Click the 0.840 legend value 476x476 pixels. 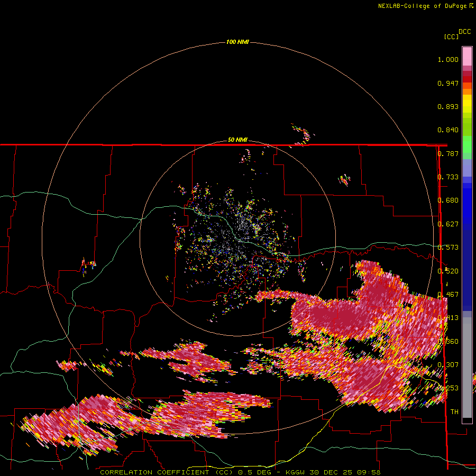coord(448,130)
